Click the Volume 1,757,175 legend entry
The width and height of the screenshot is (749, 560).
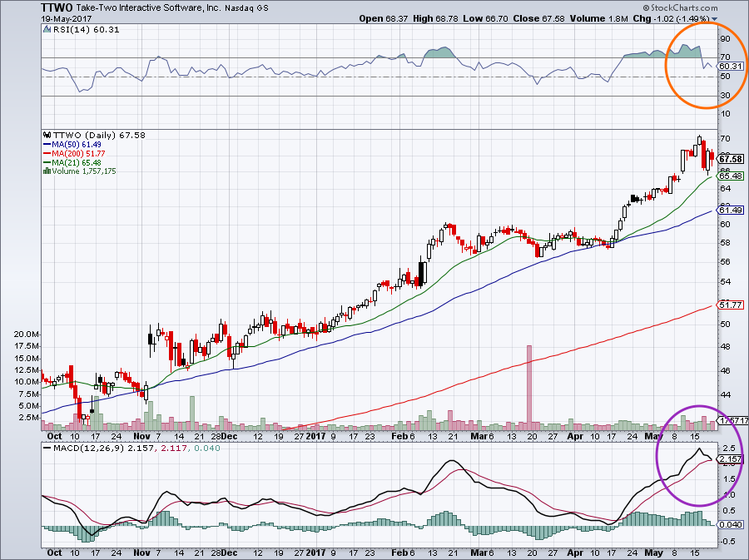pos(83,171)
